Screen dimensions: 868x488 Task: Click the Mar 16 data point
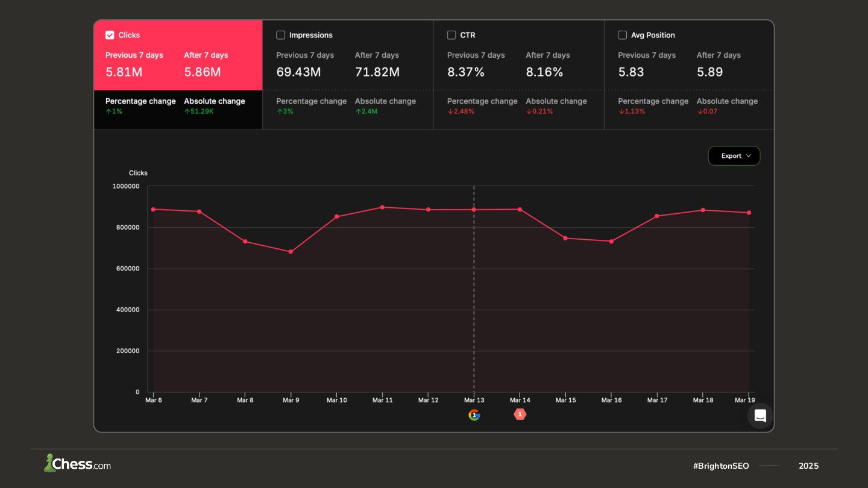(x=611, y=242)
